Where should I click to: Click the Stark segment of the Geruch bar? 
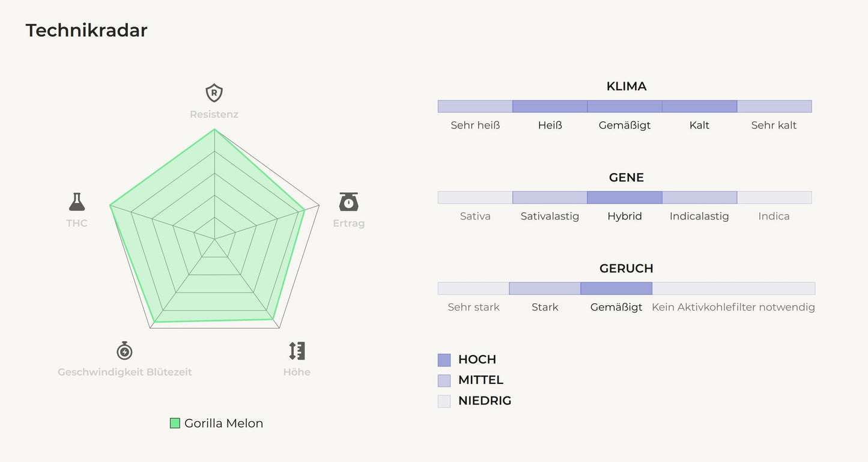click(545, 288)
